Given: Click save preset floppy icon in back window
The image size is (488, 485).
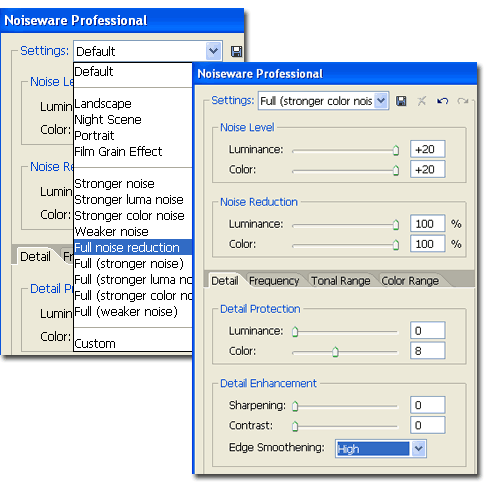Looking at the screenshot, I should point(236,52).
